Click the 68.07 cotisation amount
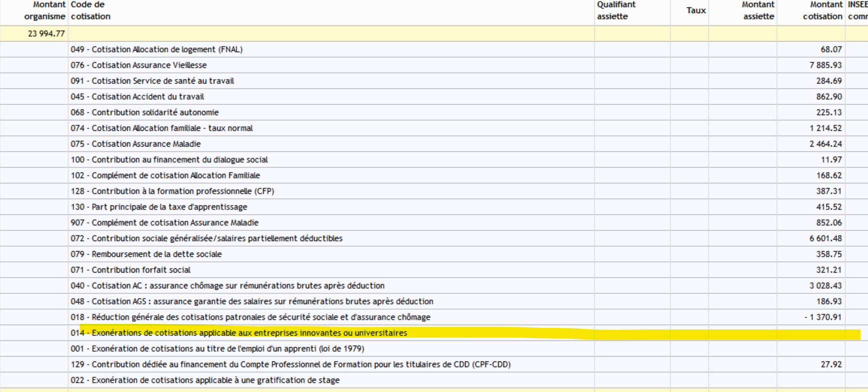Screen dimensions: 868x392 click(x=831, y=49)
